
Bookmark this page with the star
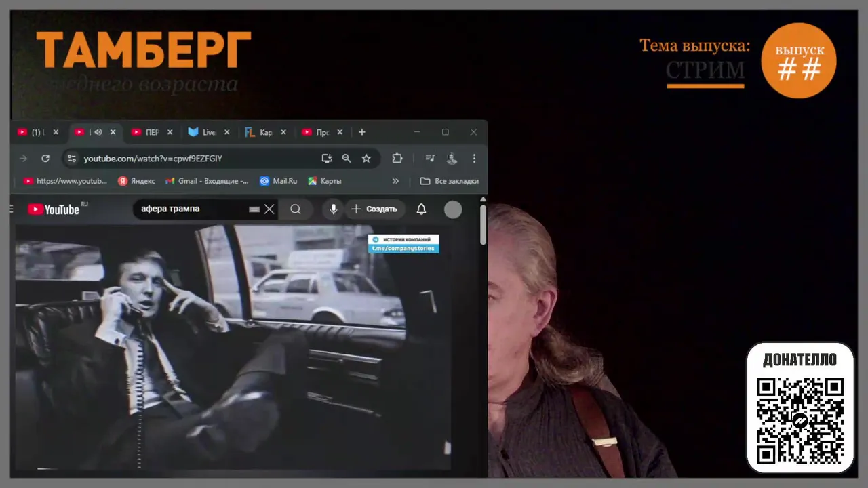[x=366, y=158]
